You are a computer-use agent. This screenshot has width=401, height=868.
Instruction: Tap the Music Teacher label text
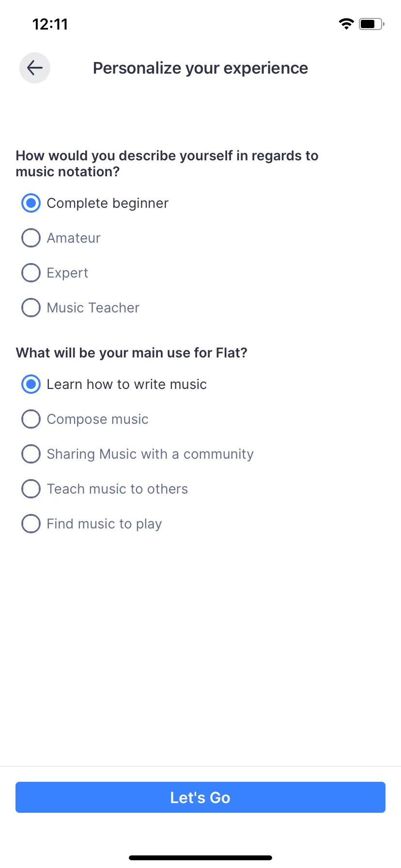point(93,308)
